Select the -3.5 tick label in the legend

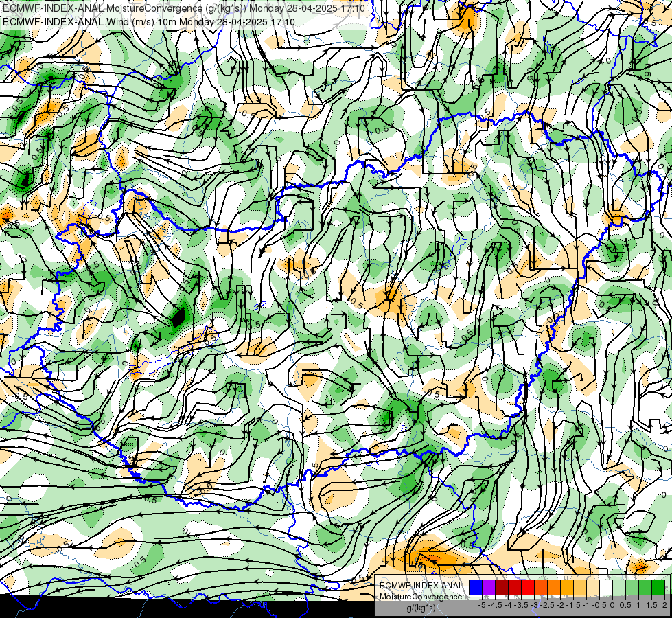[x=521, y=605]
